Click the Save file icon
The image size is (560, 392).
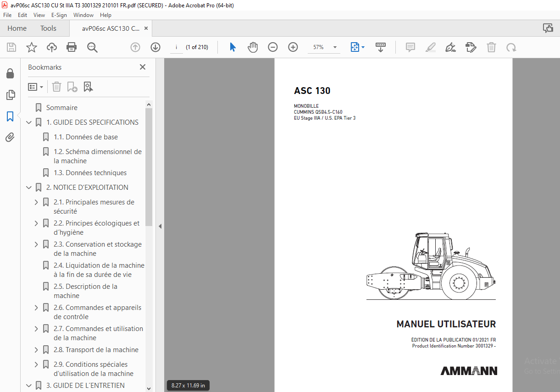(11, 47)
